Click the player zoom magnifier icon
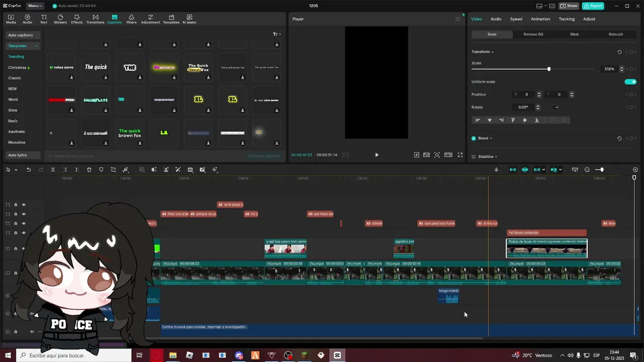Viewport: 644px width, 362px height. point(437,155)
